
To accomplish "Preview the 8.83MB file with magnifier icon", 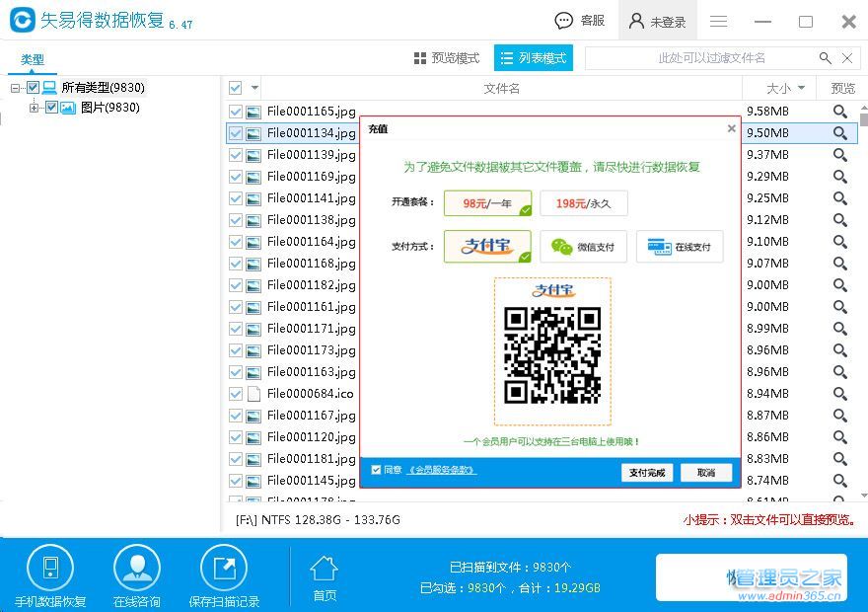I will [x=839, y=459].
